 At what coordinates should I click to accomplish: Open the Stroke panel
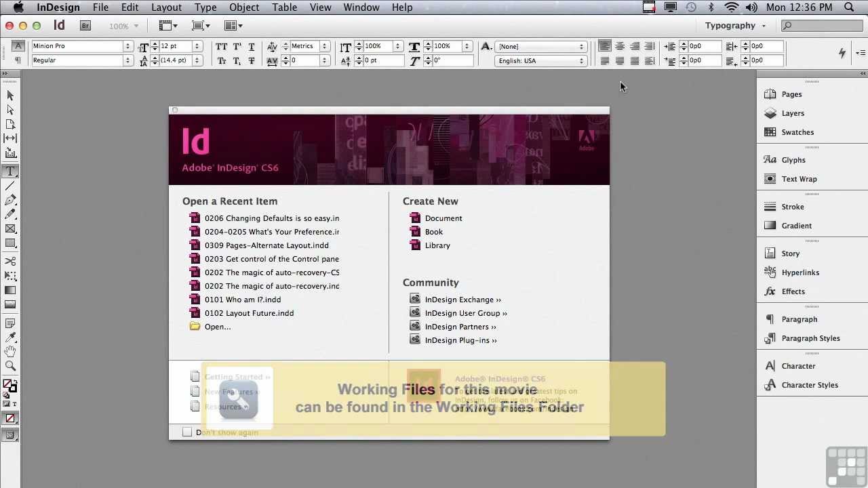[783, 207]
